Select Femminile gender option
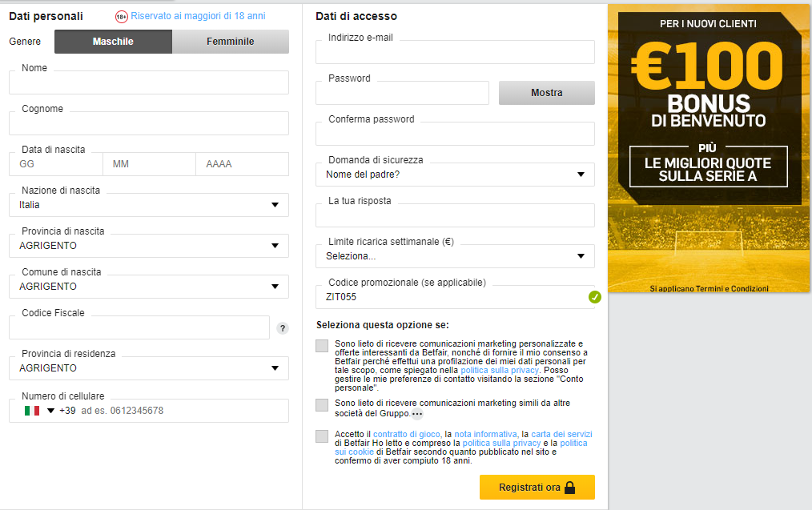812x510 pixels. click(231, 42)
